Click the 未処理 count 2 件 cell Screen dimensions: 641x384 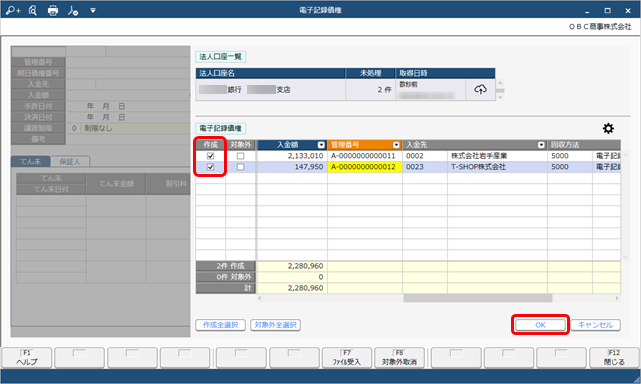click(x=370, y=90)
